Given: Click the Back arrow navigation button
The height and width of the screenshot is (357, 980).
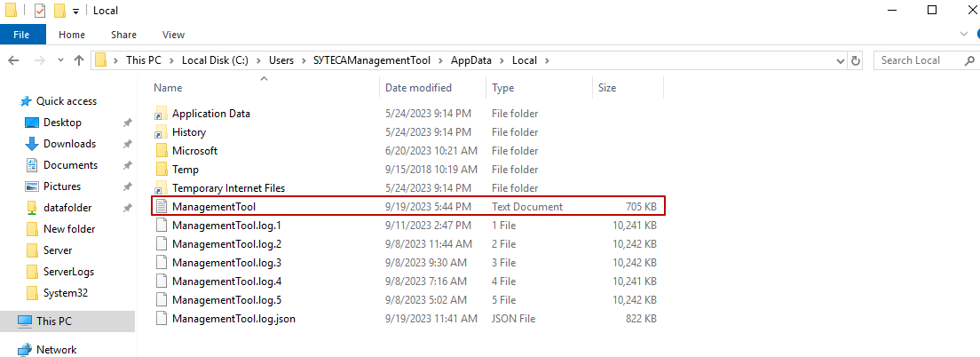Looking at the screenshot, I should [14, 60].
